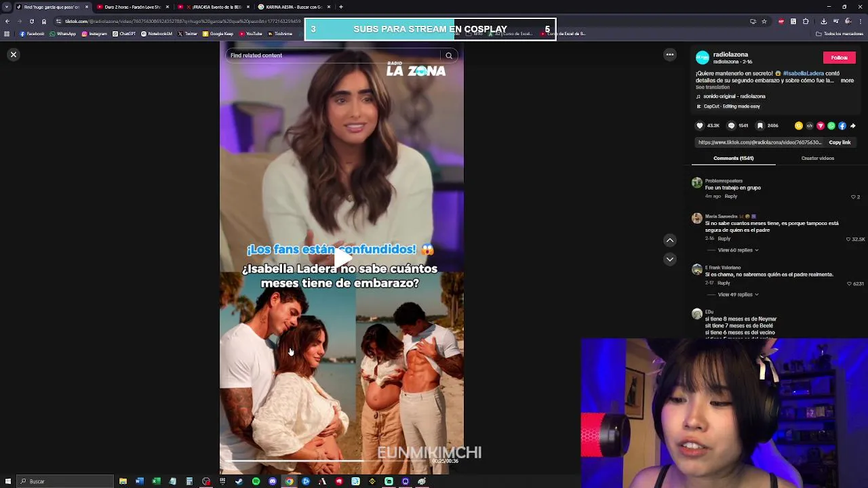Open ChatGPT bookmark
This screenshot has height=488, width=868.
(x=124, y=34)
